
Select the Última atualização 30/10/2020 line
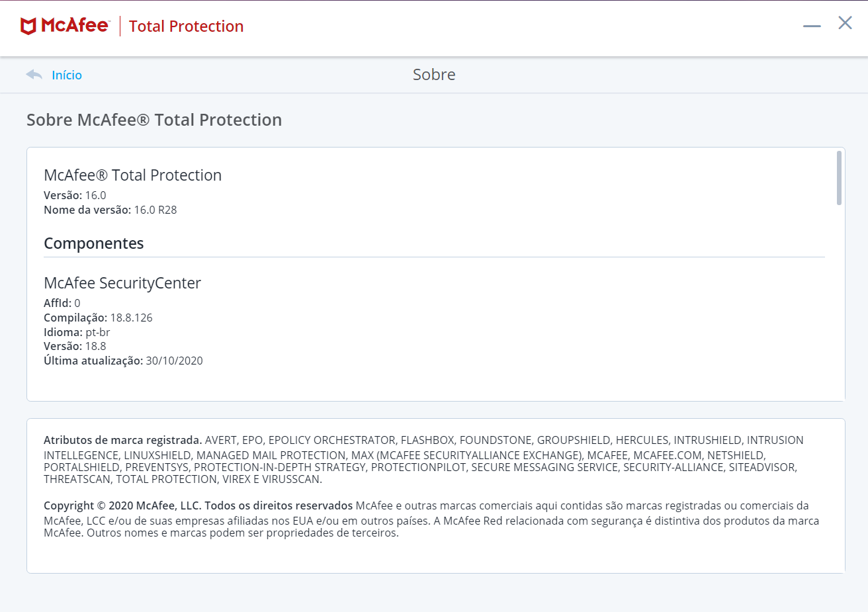click(123, 361)
